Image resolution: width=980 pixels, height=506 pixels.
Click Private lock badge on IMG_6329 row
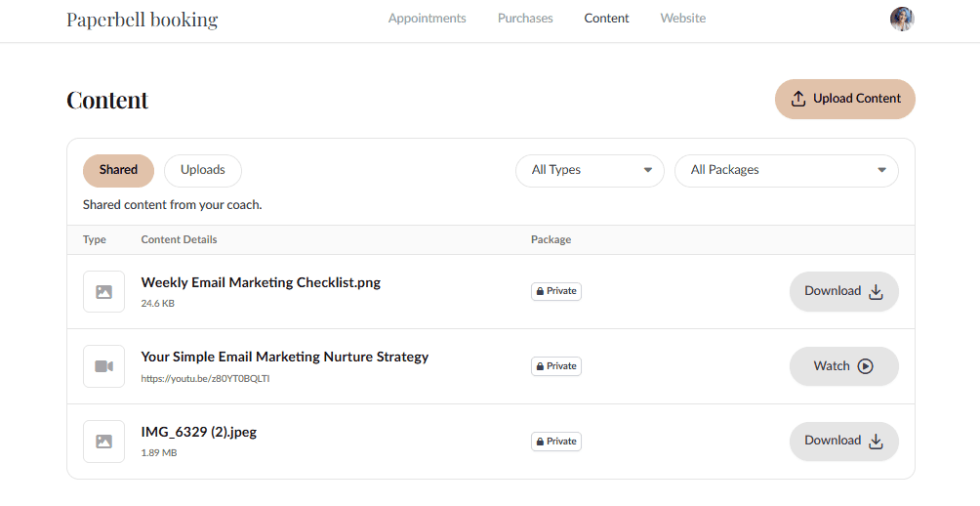[556, 442]
